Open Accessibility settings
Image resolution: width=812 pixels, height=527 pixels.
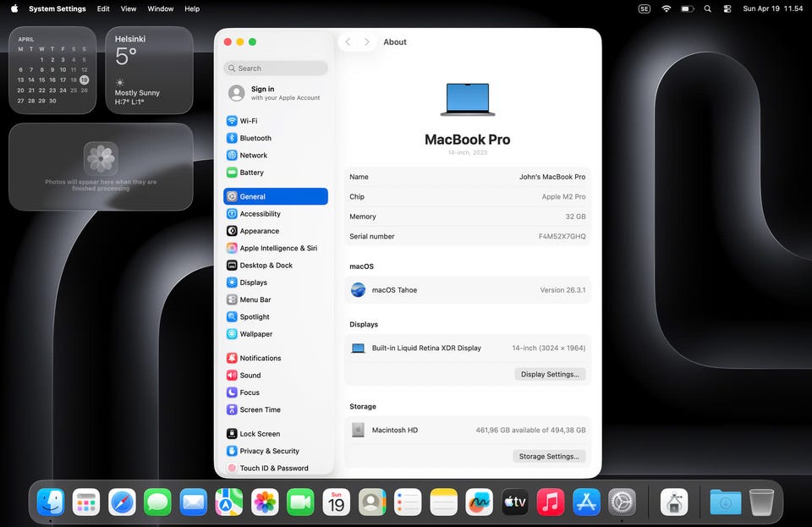coord(276,213)
